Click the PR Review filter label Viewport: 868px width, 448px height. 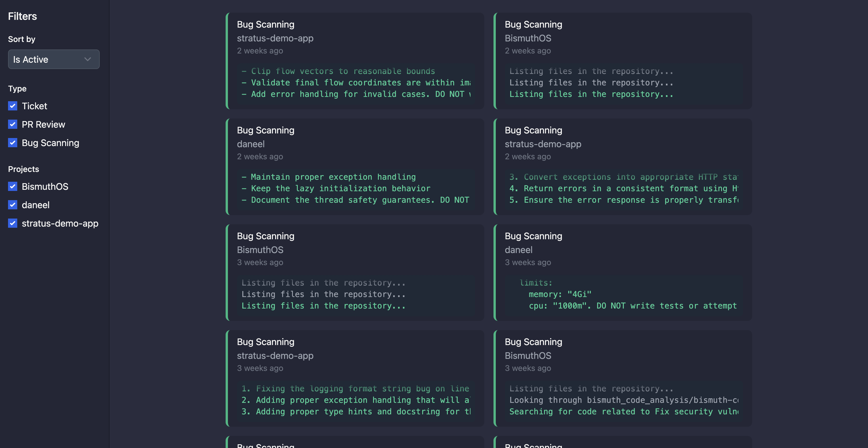click(x=43, y=125)
